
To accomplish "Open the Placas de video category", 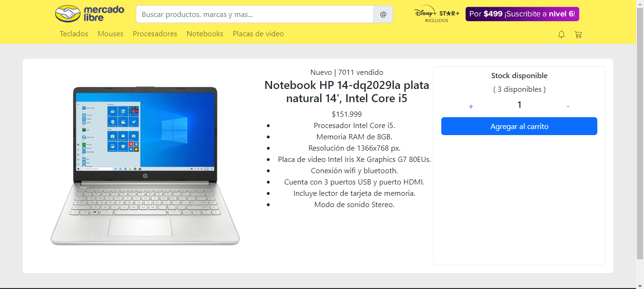I will (258, 34).
